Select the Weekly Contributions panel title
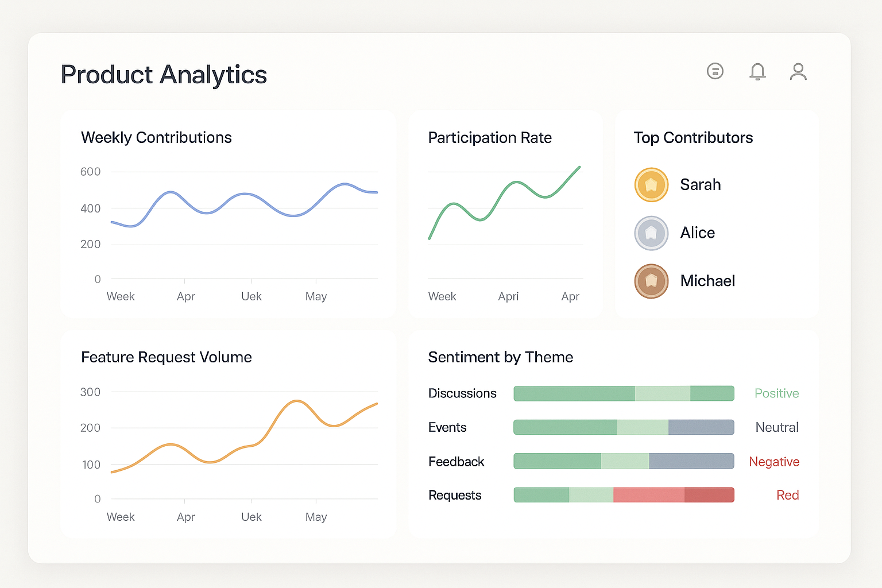Image resolution: width=882 pixels, height=588 pixels. tap(156, 138)
